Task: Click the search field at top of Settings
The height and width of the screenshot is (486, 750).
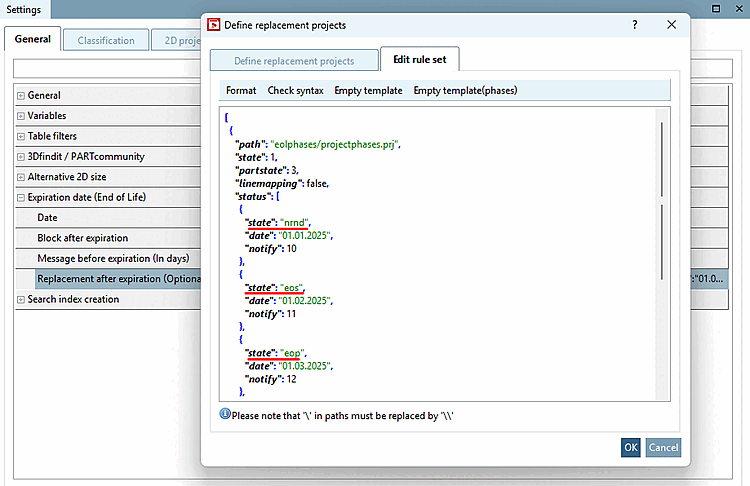Action: [107, 68]
